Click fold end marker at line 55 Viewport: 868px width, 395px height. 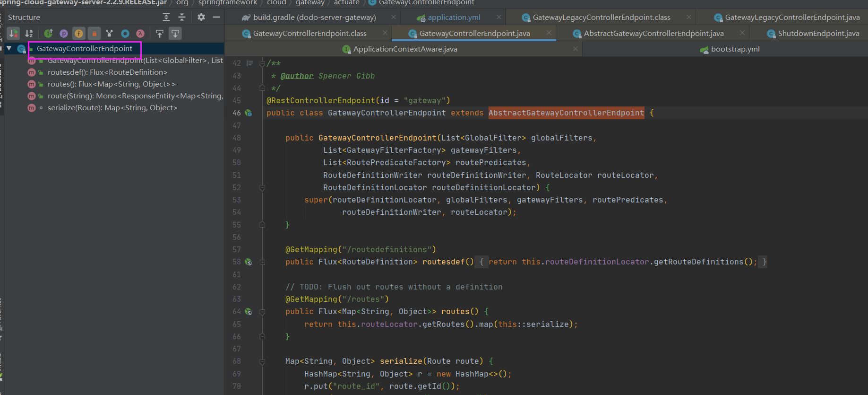click(x=262, y=225)
